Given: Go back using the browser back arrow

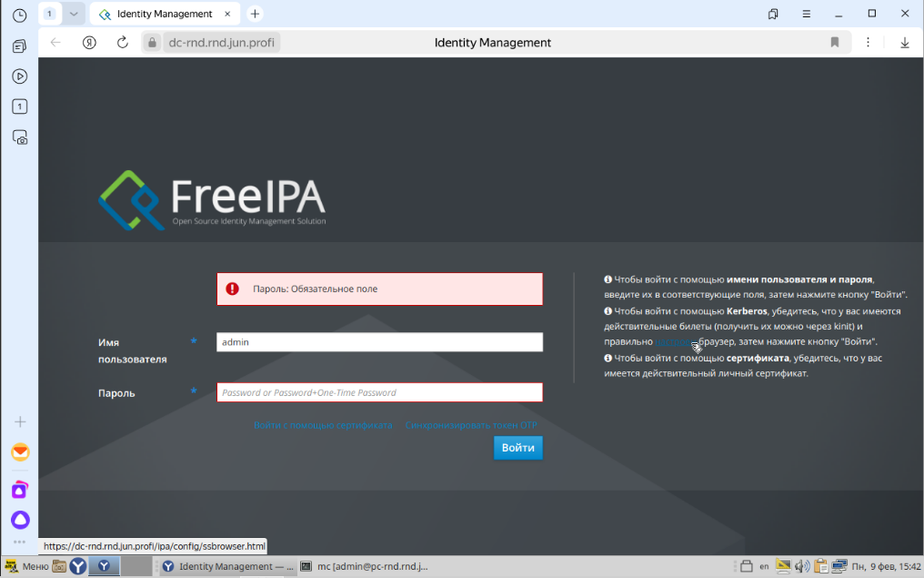Looking at the screenshot, I should pos(55,41).
